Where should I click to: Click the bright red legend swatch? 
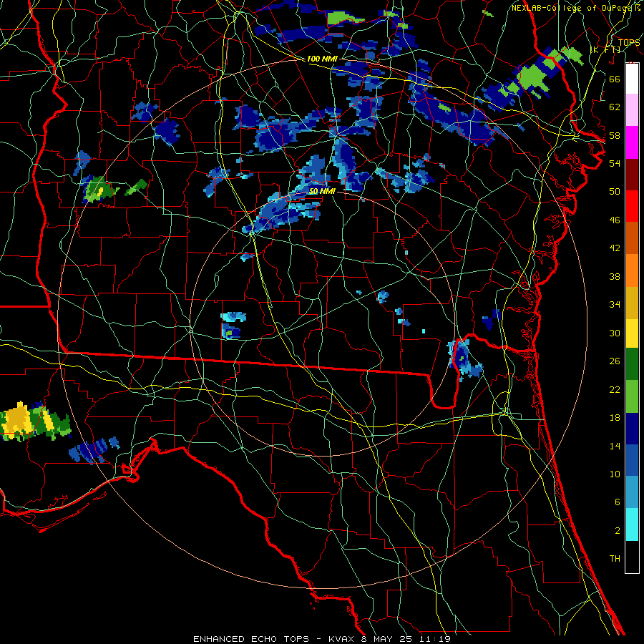point(632,206)
